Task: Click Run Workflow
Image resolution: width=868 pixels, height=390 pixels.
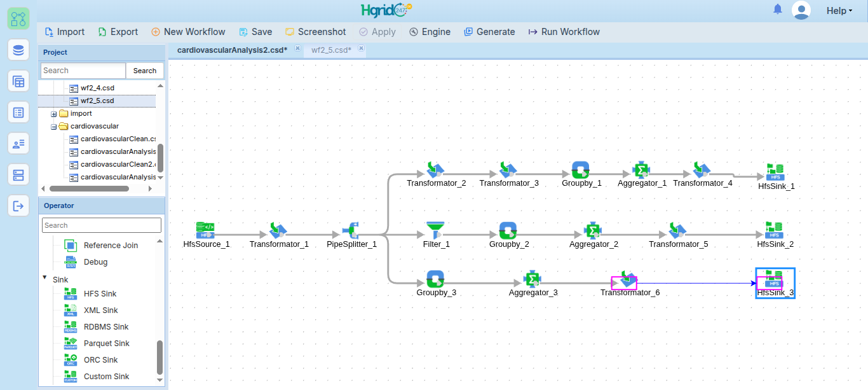Action: [564, 32]
